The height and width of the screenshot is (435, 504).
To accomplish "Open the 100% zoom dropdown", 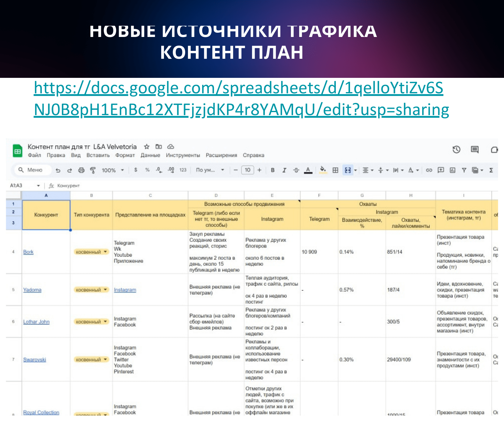I will click(112, 170).
